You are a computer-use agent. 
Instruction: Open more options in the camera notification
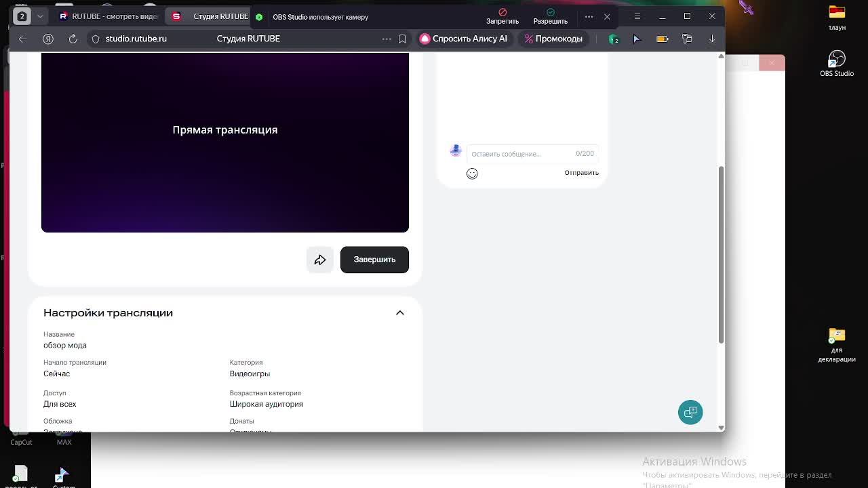[589, 17]
